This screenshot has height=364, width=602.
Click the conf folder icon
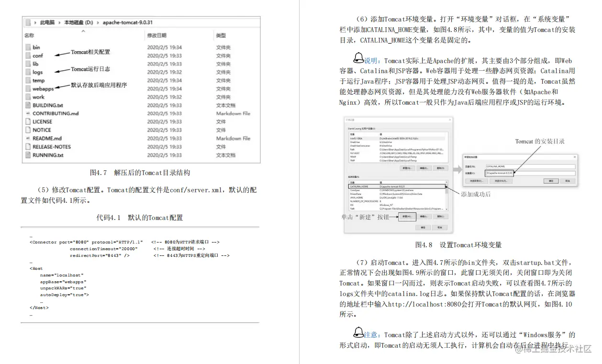(x=28, y=55)
